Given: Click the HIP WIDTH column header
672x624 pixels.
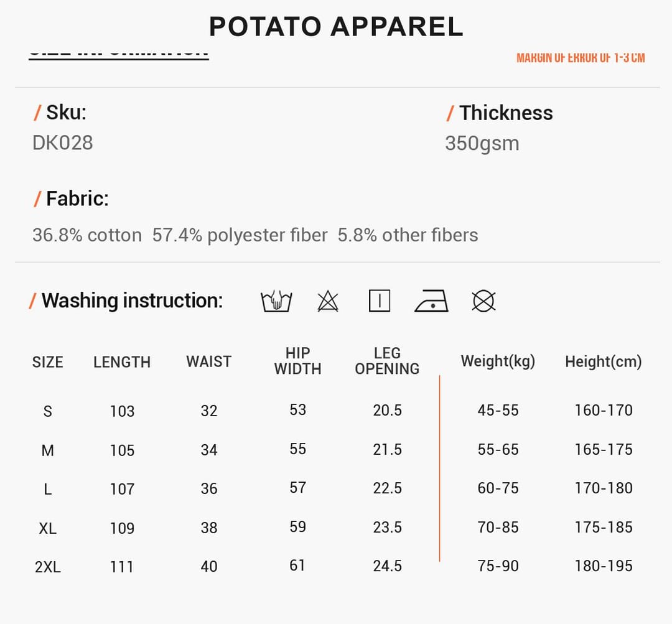Looking at the screenshot, I should pos(298,361).
